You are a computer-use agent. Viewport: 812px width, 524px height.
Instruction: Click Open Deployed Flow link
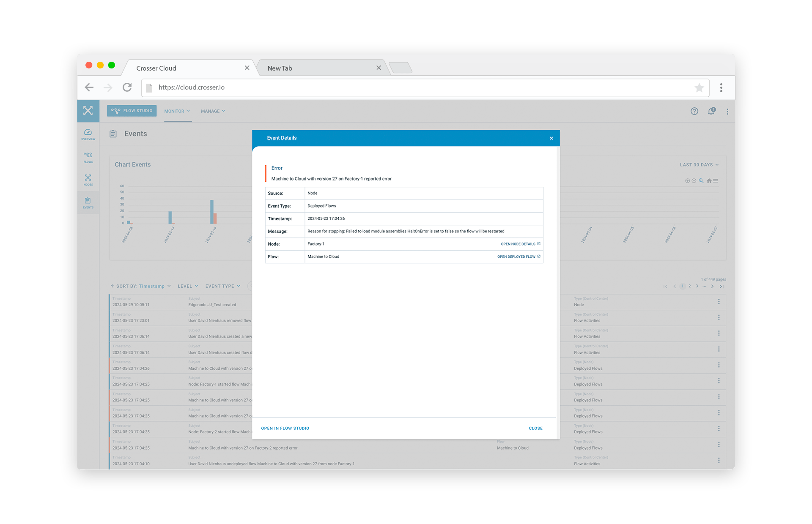519,257
